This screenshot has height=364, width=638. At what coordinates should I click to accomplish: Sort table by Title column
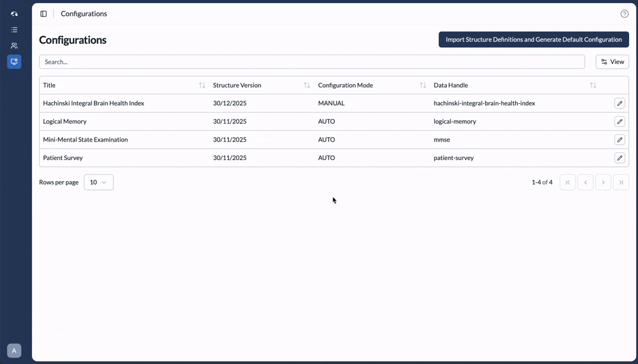point(202,85)
